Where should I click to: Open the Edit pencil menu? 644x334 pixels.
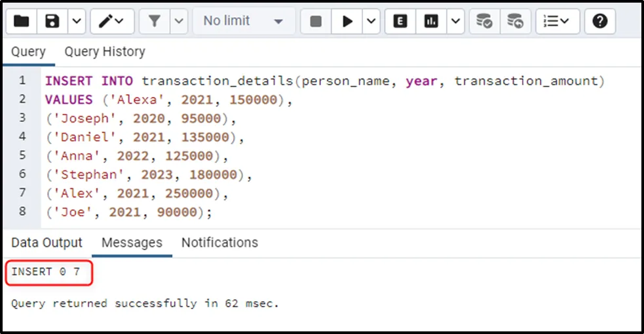tap(111, 22)
